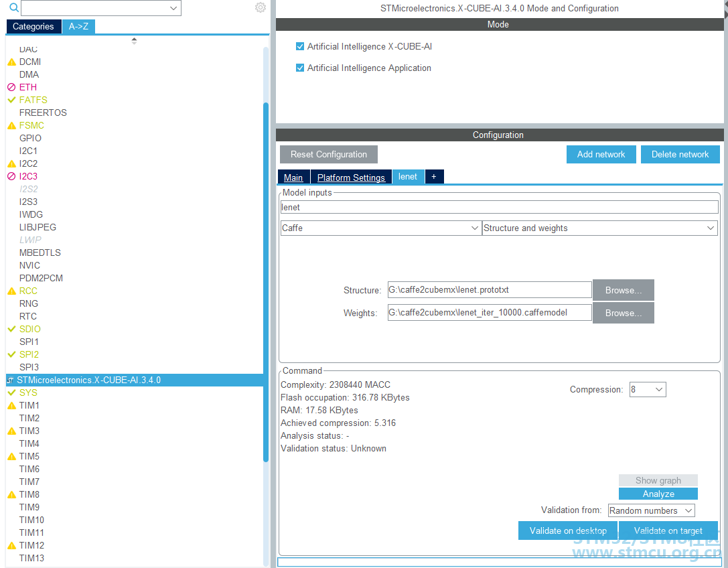Select RNG in the peripheral list
728x568 pixels.
29,303
